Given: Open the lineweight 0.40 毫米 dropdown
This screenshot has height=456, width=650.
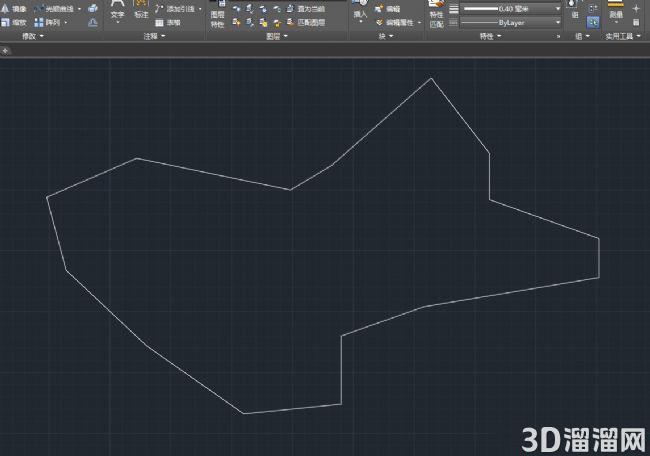Looking at the screenshot, I should click(x=511, y=9).
